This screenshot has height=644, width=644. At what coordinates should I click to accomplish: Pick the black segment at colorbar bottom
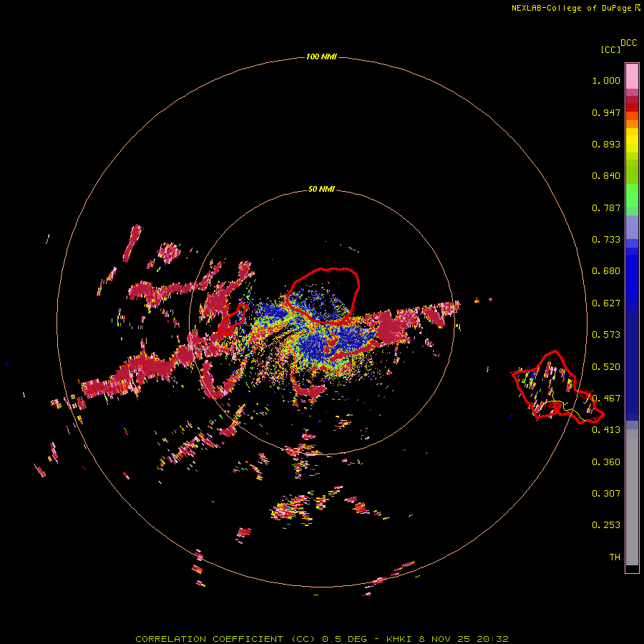click(x=632, y=568)
